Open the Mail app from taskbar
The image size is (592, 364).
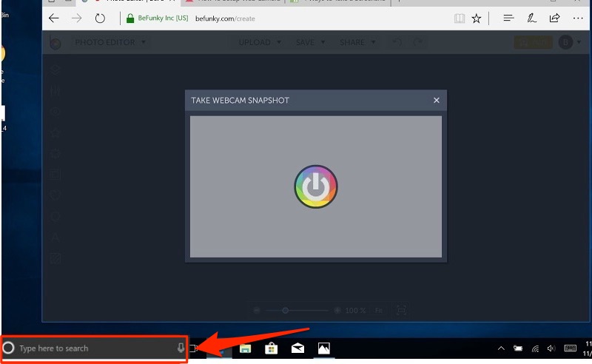(x=297, y=348)
